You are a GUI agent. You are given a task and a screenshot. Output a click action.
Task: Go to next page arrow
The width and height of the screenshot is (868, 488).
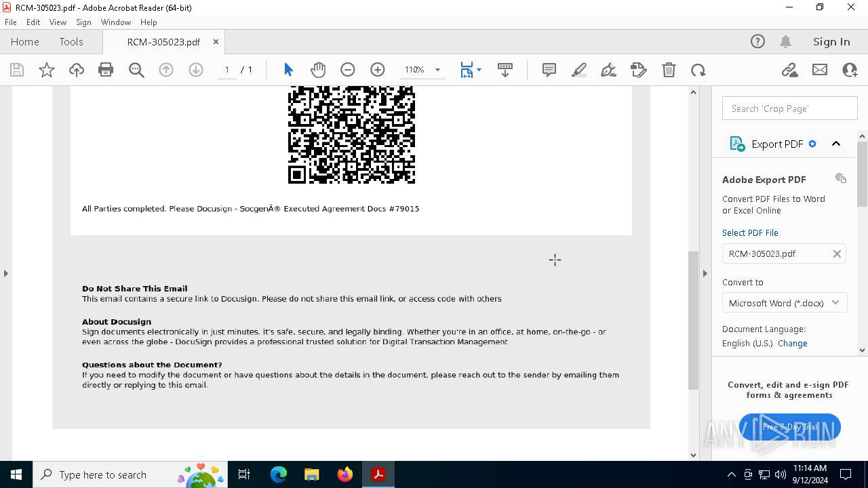196,70
